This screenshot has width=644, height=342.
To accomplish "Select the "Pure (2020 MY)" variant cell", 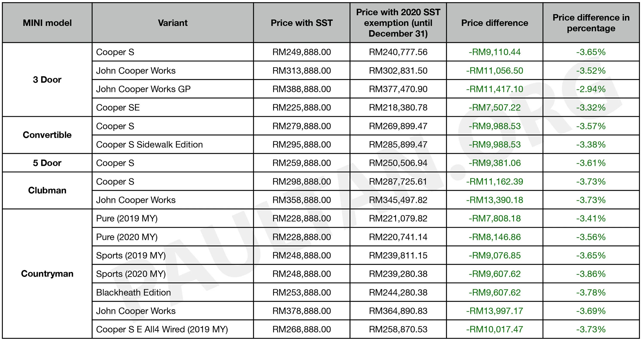I will (x=127, y=237).
